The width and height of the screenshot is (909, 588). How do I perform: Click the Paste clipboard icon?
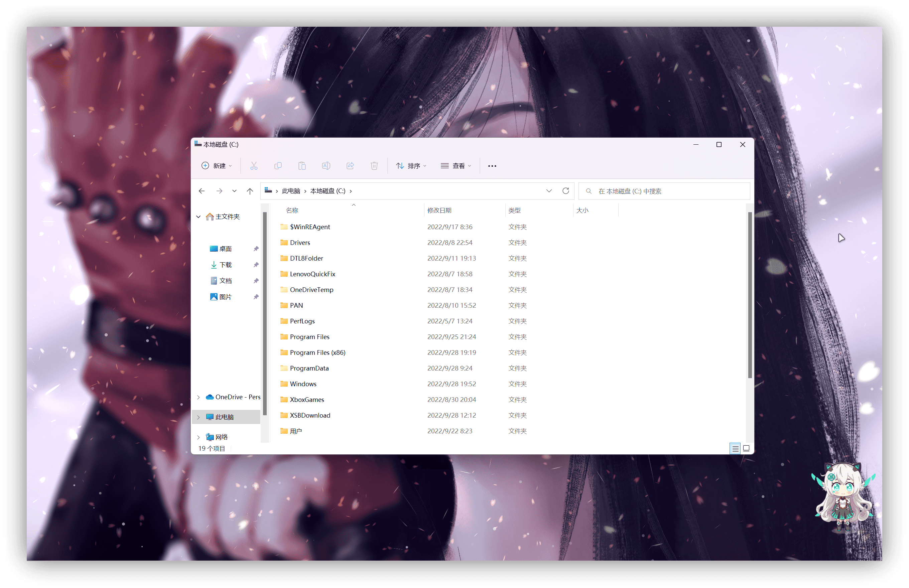(302, 166)
